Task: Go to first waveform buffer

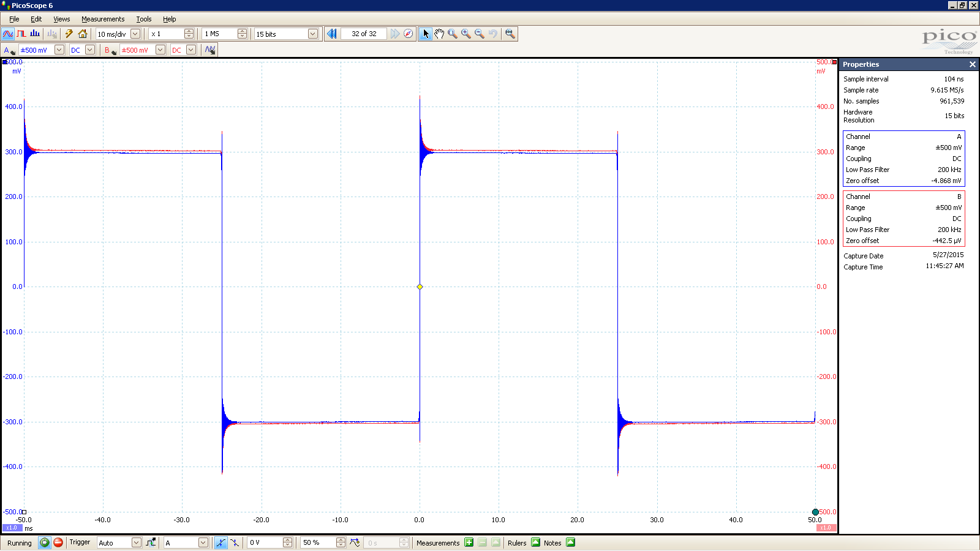Action: (331, 34)
